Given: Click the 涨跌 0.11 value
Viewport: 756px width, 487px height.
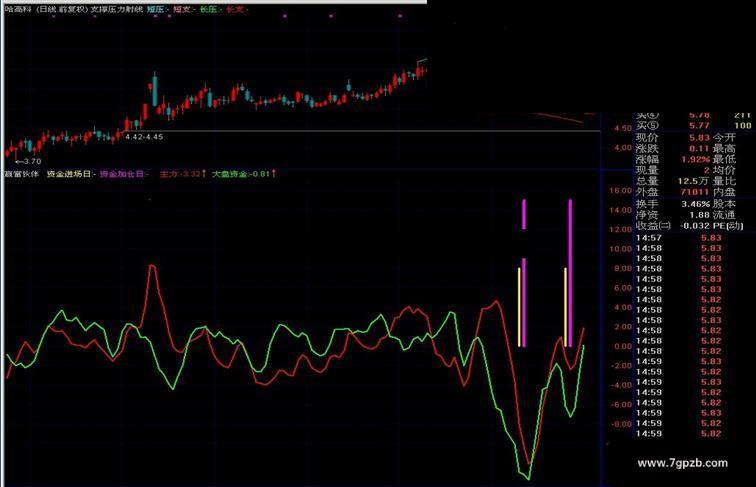Looking at the screenshot, I should 699,149.
